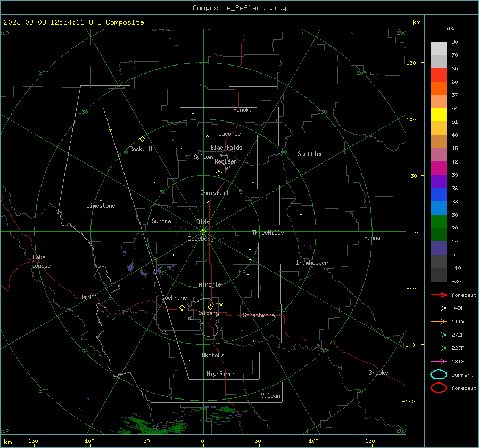The width and height of the screenshot is (479, 448).
Task: Select the yellow diamond marker below Cochrane
Action: pyautogui.click(x=182, y=307)
